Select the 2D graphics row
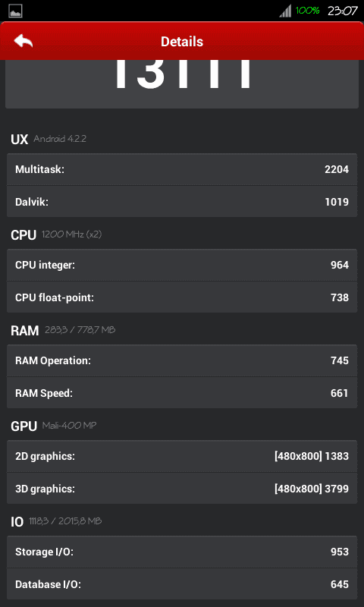 coord(182,457)
